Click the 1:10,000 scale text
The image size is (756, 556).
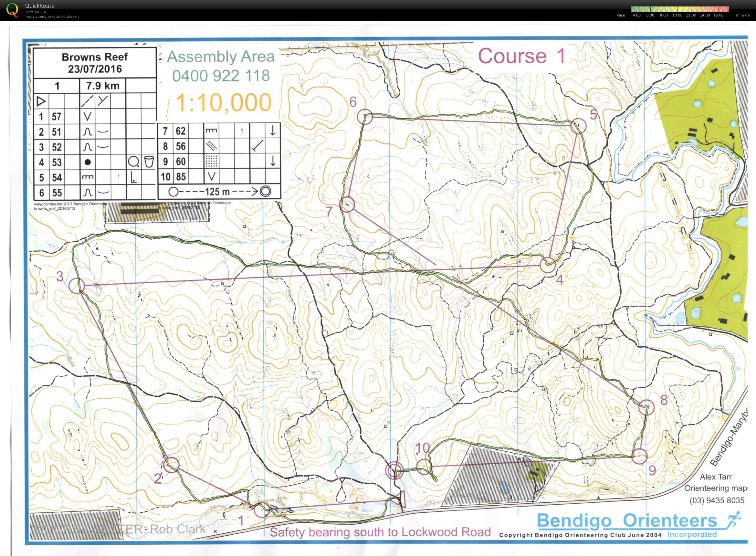tap(224, 102)
